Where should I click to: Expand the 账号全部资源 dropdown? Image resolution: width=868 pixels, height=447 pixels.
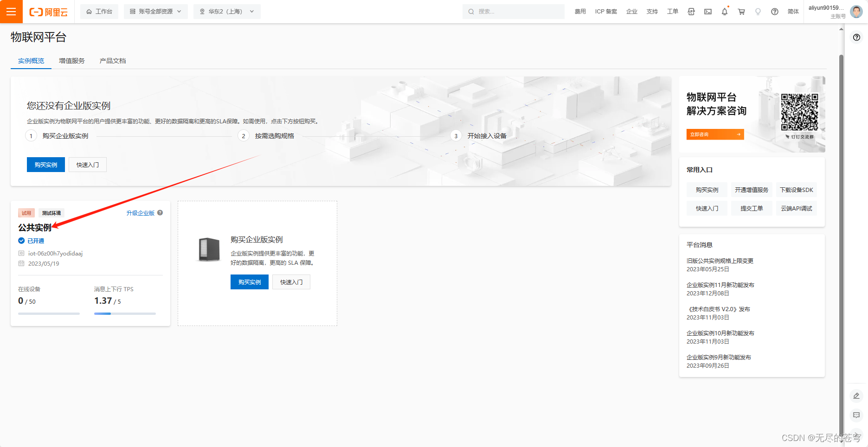(155, 12)
